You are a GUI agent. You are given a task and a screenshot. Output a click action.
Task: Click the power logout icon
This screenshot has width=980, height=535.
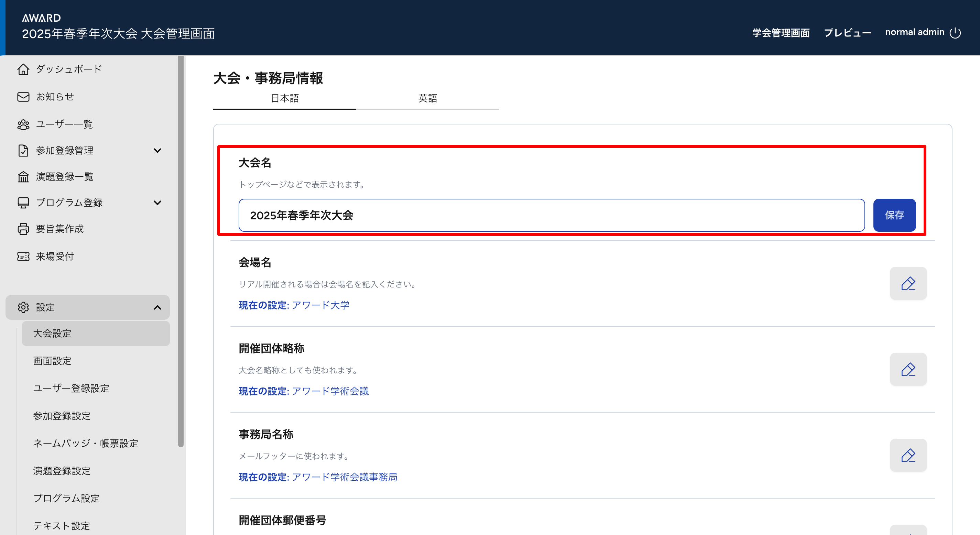tap(955, 33)
